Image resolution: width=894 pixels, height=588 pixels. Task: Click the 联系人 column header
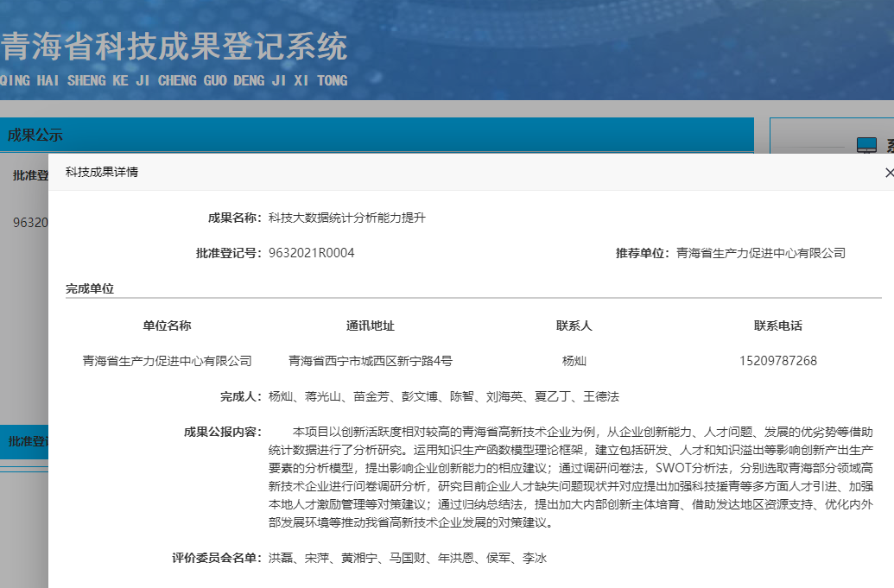[574, 326]
